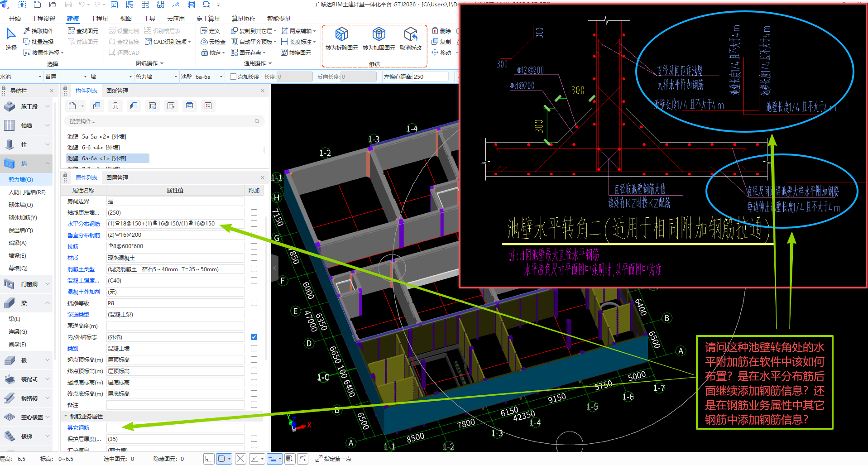
Task: Click the red-x checklist icon in component list
Action: [x=208, y=106]
